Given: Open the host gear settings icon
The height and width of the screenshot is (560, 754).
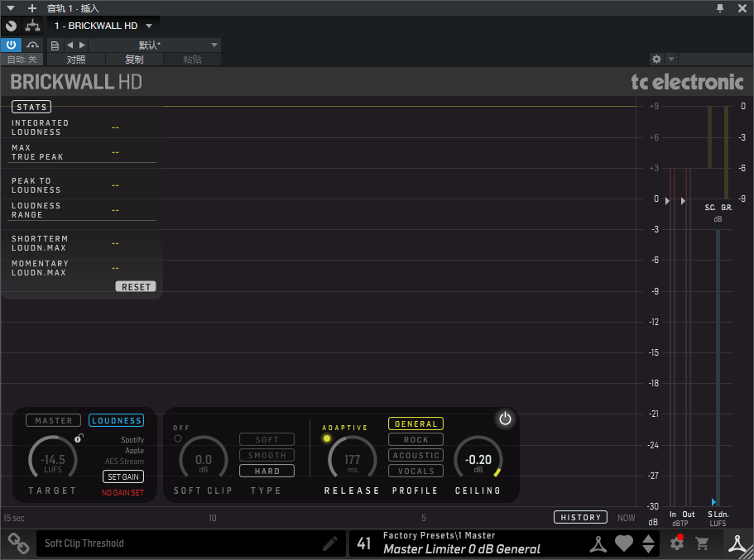Looking at the screenshot, I should pos(656,59).
